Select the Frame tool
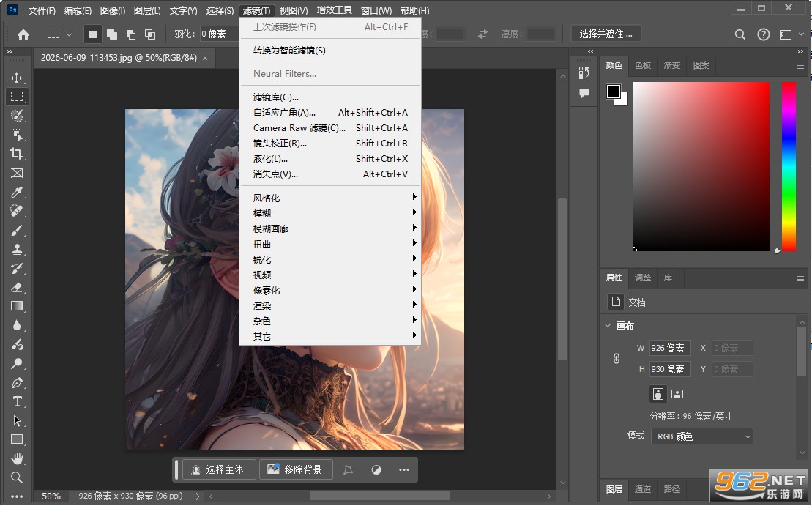The image size is (812, 506). (17, 173)
